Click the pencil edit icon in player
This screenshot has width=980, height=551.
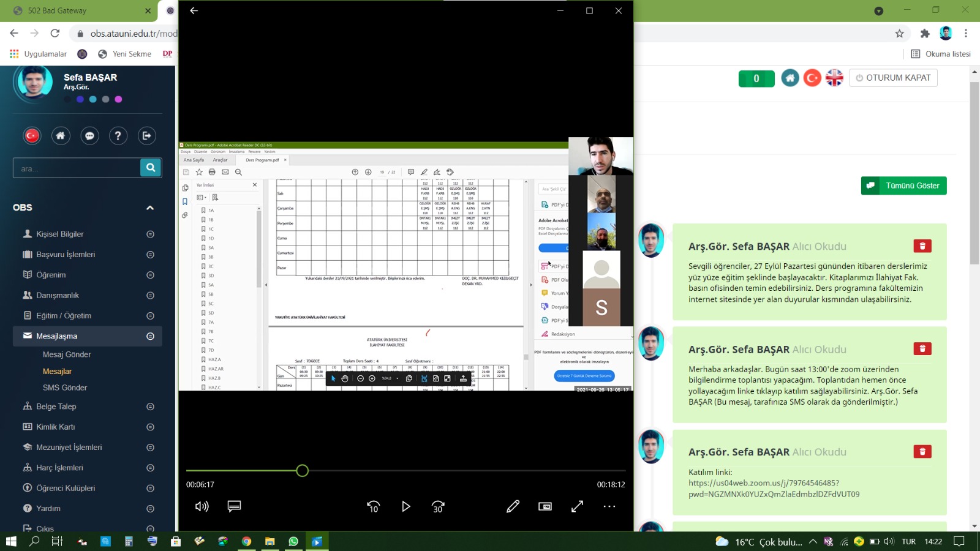point(513,506)
